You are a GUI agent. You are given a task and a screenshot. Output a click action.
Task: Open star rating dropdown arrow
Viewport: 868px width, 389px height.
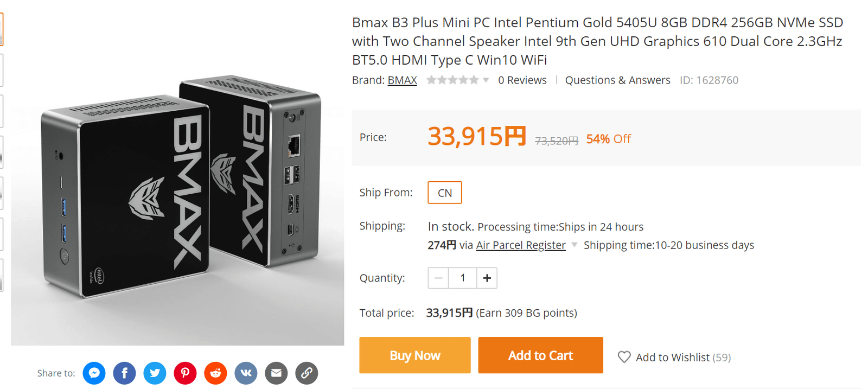point(486,80)
